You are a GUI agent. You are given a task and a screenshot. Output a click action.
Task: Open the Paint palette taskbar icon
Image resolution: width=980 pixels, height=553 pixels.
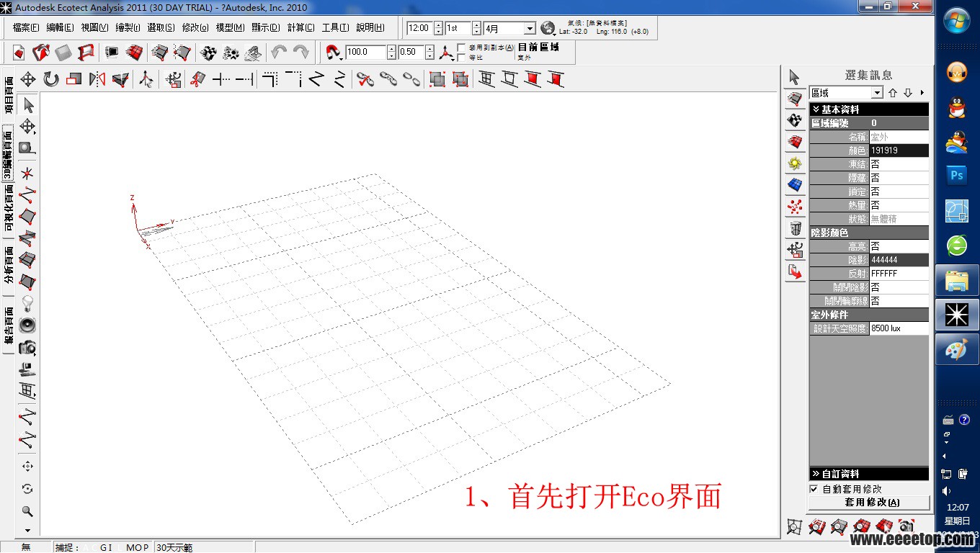(x=957, y=350)
